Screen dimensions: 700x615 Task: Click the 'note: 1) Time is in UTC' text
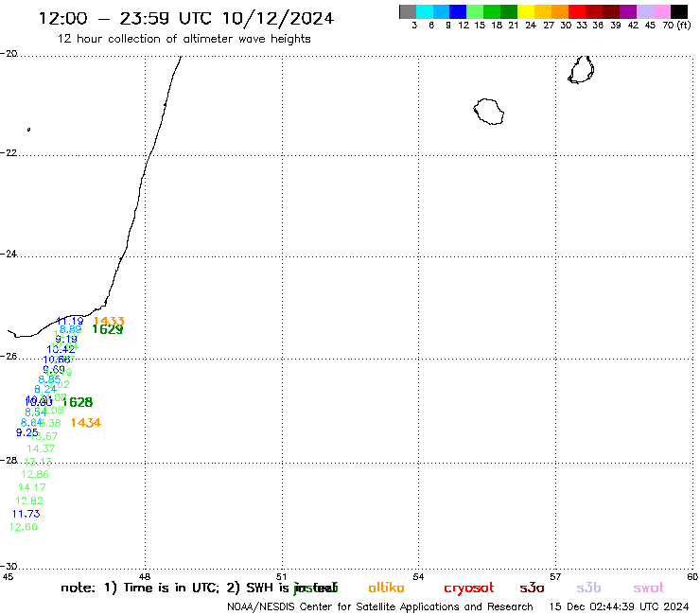tap(140, 588)
